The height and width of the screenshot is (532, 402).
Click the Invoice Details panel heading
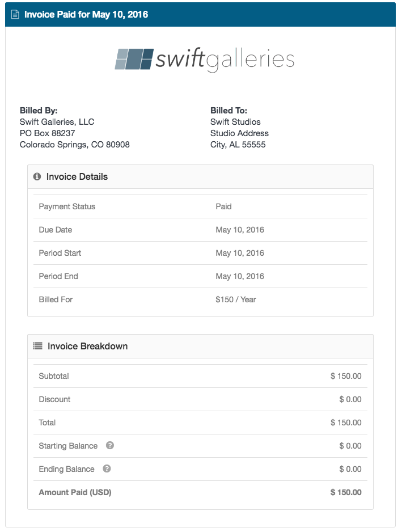coord(77,177)
